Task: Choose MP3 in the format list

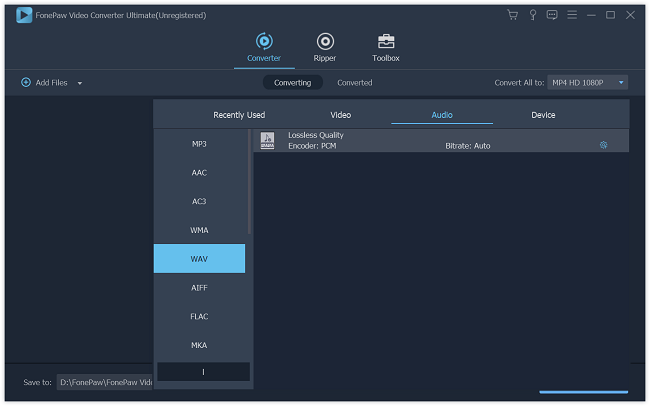Action: tap(199, 144)
